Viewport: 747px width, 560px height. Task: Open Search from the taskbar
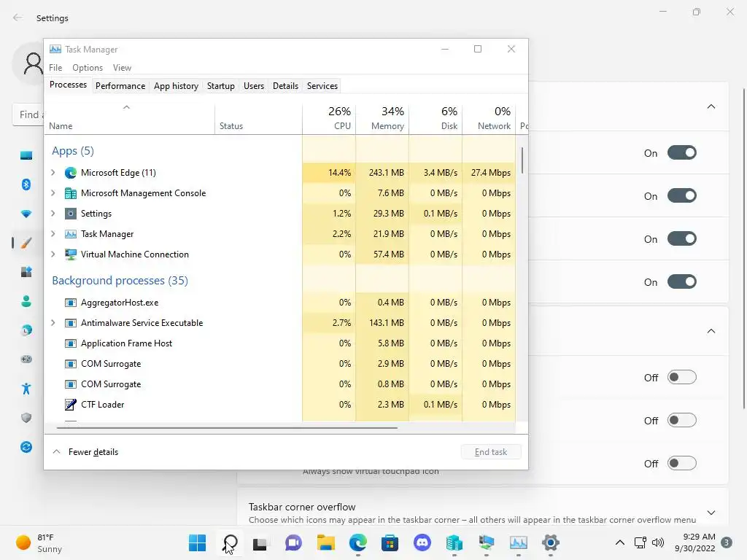point(230,542)
